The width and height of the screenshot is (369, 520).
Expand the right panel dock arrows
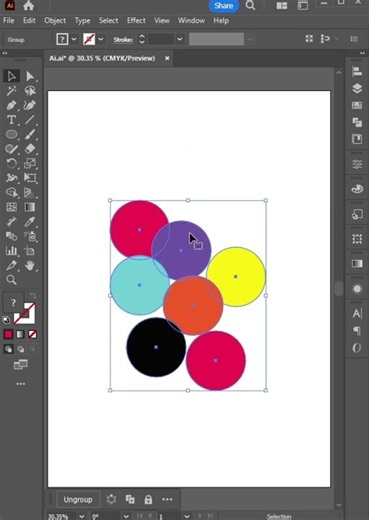tap(362, 53)
